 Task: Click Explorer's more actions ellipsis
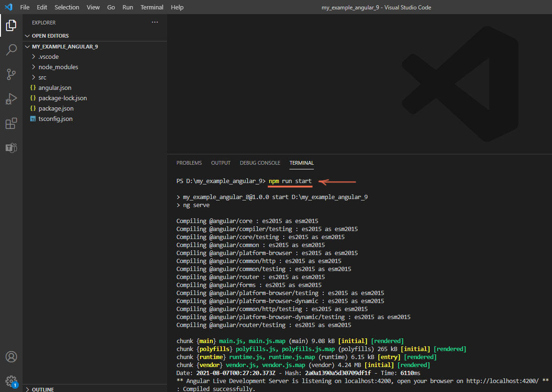point(155,22)
